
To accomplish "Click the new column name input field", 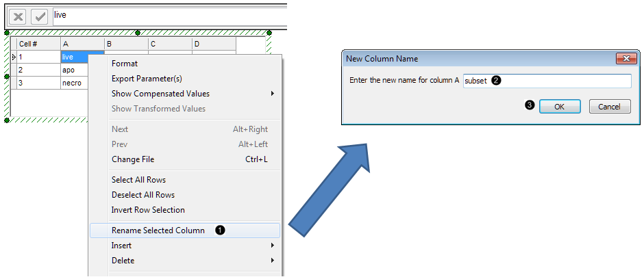I will (547, 81).
